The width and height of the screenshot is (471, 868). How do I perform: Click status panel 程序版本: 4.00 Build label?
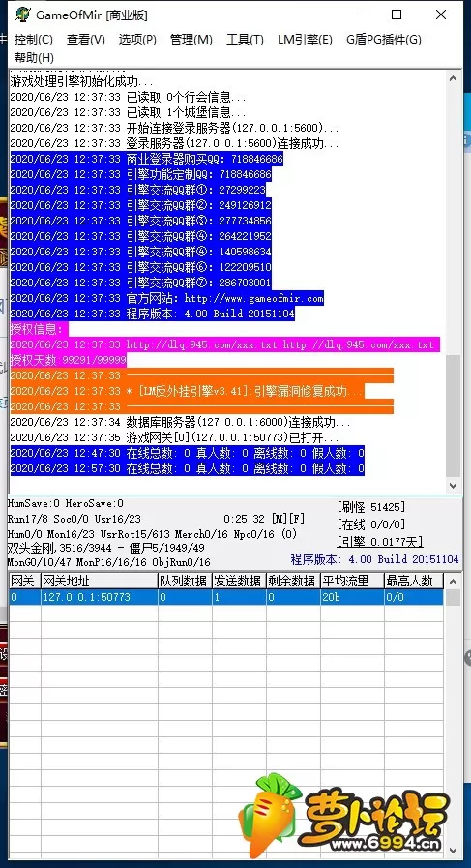(374, 559)
